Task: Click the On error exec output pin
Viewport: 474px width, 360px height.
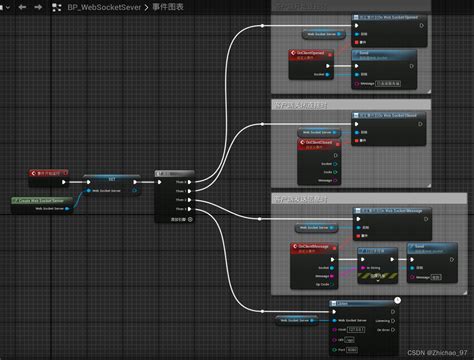Action: pos(393,330)
